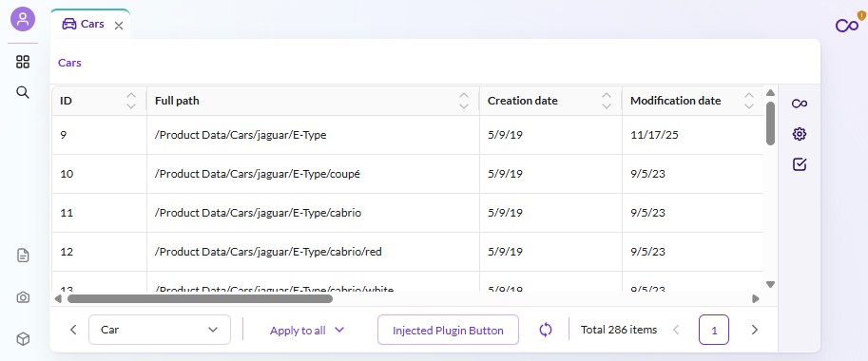Click the infinity icon in right panel
The height and width of the screenshot is (361, 868).
pos(800,104)
